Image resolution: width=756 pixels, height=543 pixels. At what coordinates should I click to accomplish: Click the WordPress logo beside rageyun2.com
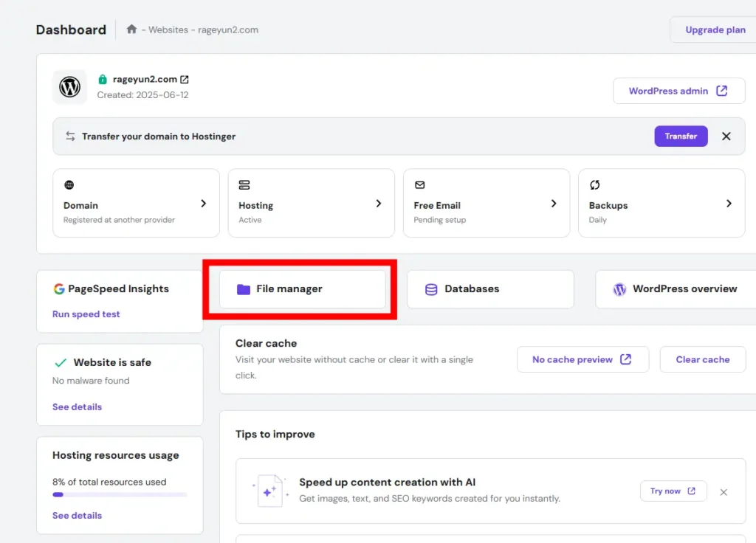69,87
